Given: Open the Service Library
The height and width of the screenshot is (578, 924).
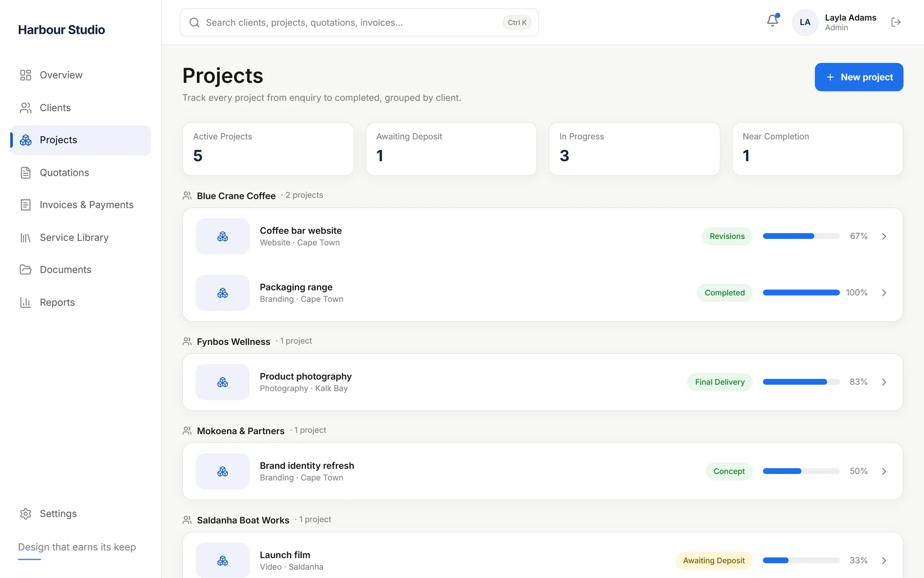Looking at the screenshot, I should 80,237.
